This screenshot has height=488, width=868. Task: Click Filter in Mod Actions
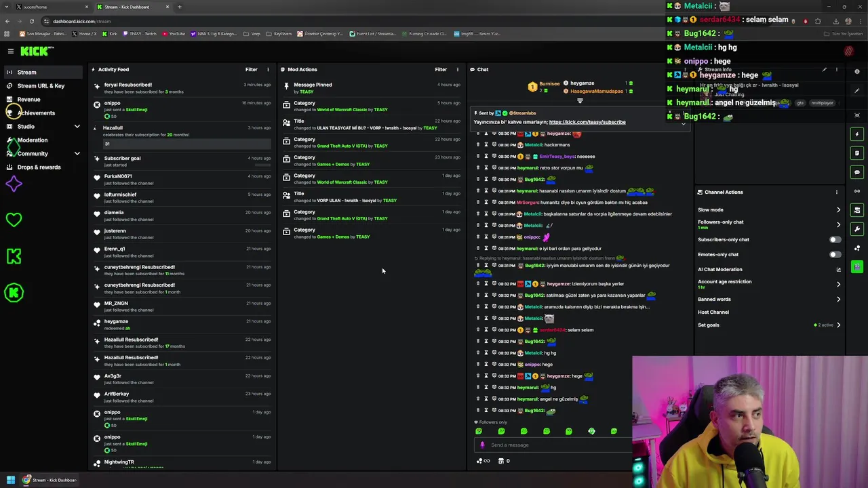pos(441,69)
